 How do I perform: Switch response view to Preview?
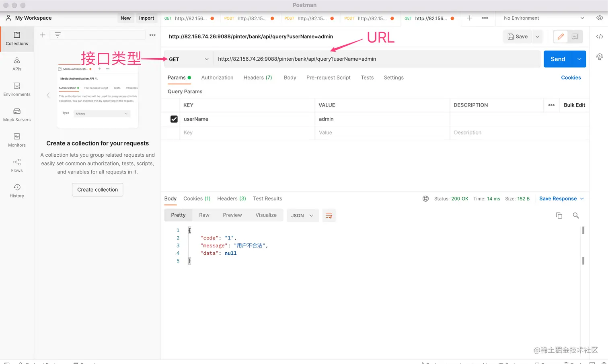[x=232, y=215]
